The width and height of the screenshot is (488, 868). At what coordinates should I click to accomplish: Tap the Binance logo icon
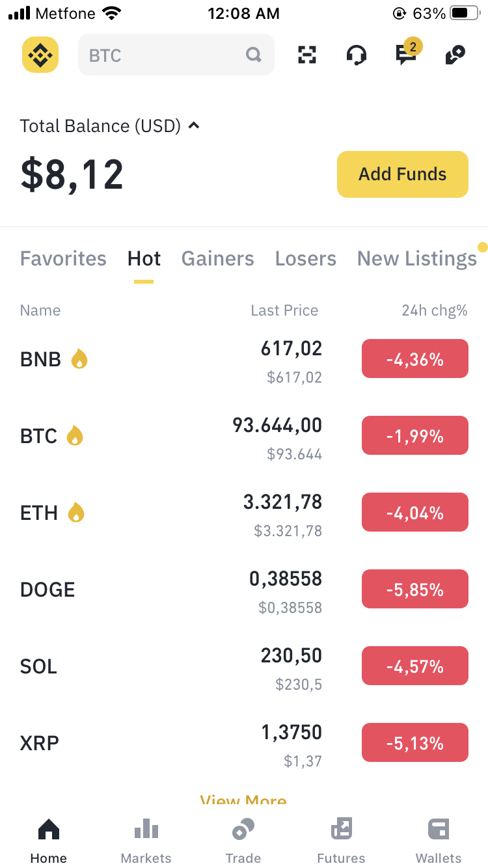[x=40, y=55]
